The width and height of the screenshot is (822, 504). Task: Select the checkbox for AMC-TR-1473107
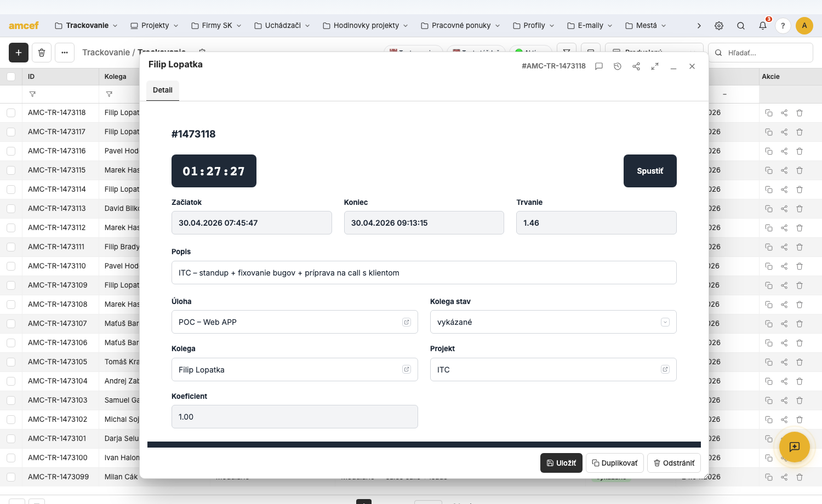[11, 324]
